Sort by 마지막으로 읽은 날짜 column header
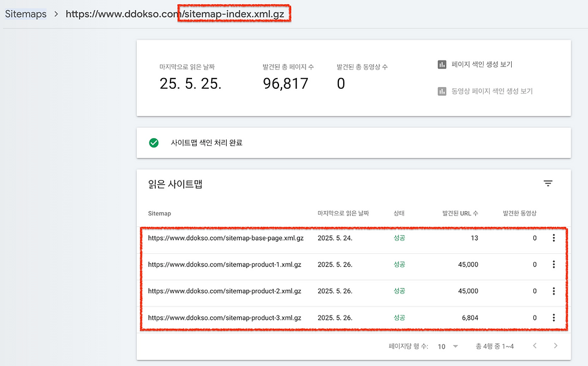This screenshot has height=366, width=588. tap(343, 213)
